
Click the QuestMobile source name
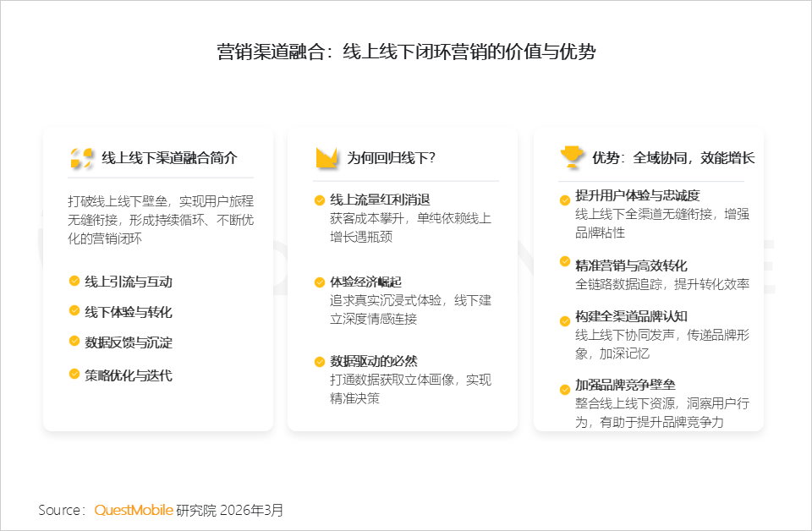134,510
